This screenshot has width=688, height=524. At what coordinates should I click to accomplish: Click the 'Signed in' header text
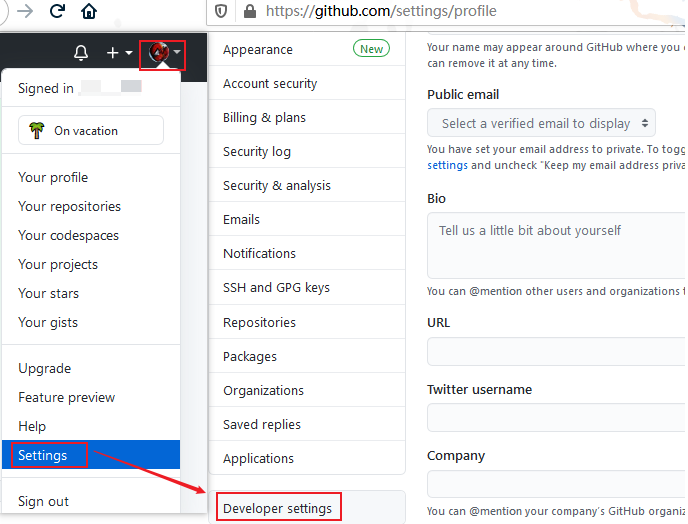pyautogui.click(x=46, y=88)
